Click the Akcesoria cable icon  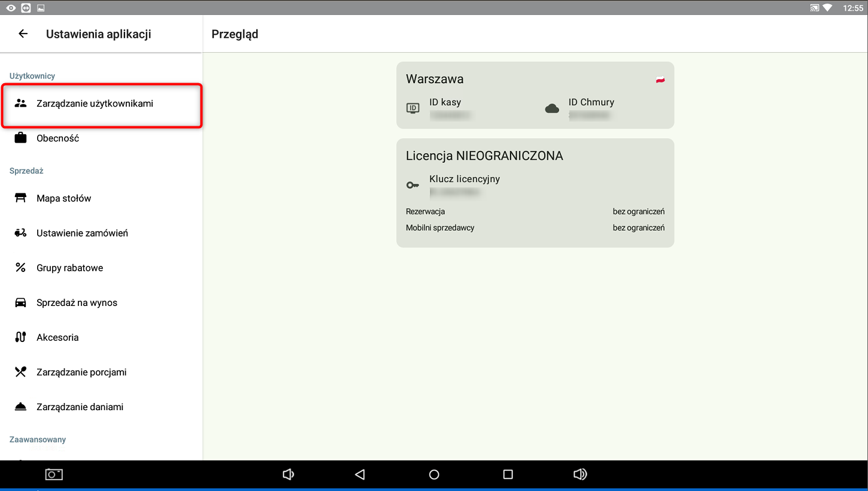(x=20, y=337)
